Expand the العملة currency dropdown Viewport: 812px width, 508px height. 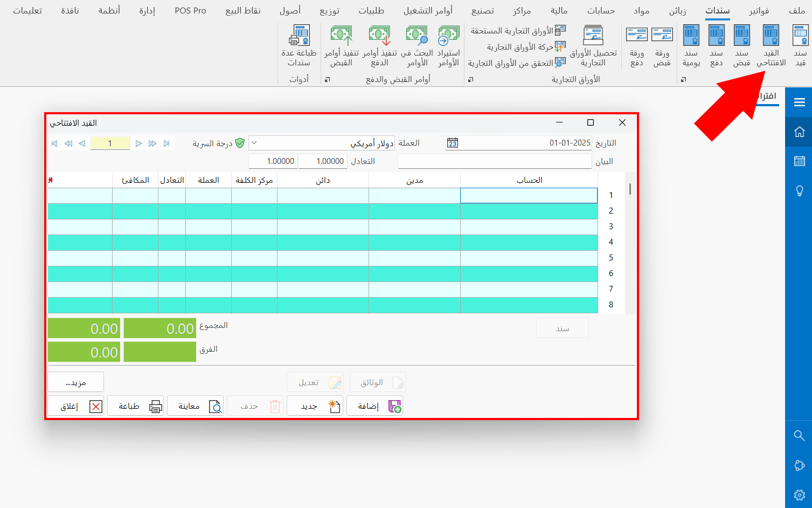click(x=254, y=143)
